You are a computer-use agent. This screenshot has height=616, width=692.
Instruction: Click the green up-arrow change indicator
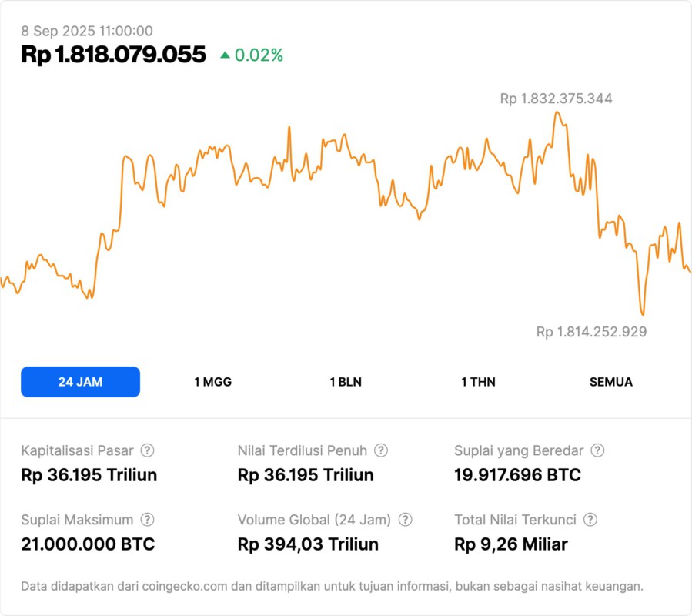(225, 55)
